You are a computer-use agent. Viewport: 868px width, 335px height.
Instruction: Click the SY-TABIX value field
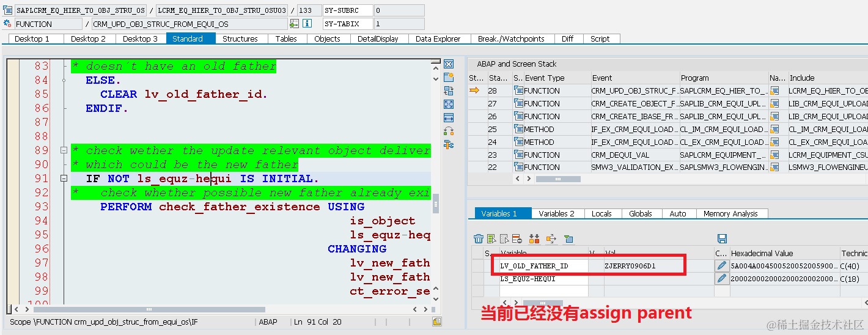click(399, 24)
